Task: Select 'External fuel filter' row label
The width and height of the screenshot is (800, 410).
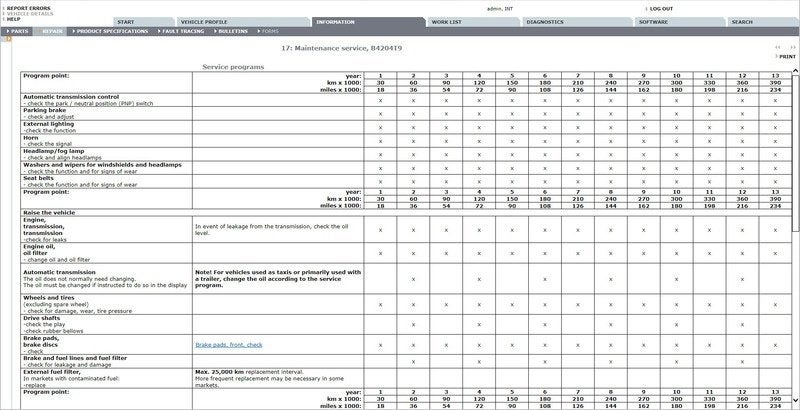Action: coord(52,372)
